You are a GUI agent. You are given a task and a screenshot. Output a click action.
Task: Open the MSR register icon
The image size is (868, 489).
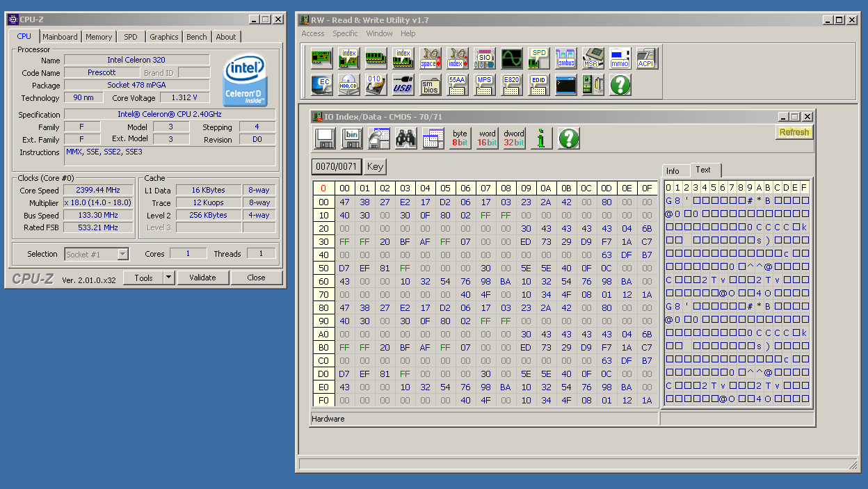[593, 58]
